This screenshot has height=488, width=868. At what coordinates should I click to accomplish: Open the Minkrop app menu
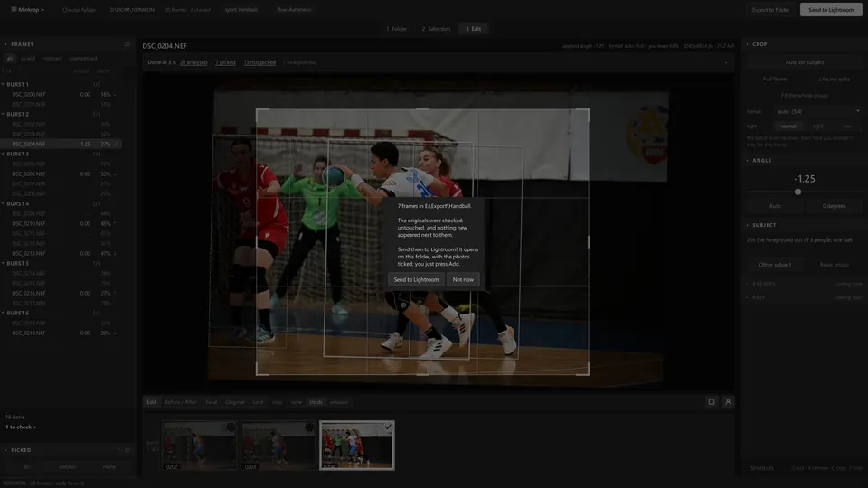pyautogui.click(x=28, y=9)
